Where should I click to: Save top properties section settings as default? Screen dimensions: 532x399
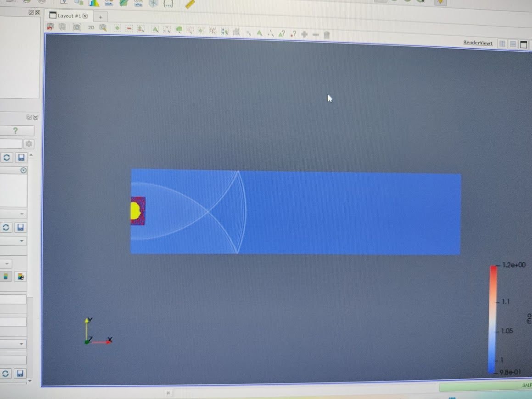(21, 157)
